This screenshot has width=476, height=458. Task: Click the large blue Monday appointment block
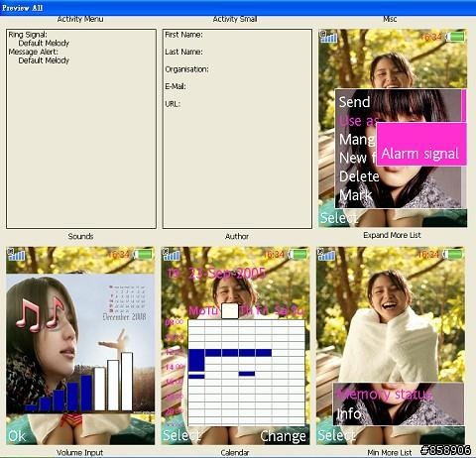(x=196, y=360)
